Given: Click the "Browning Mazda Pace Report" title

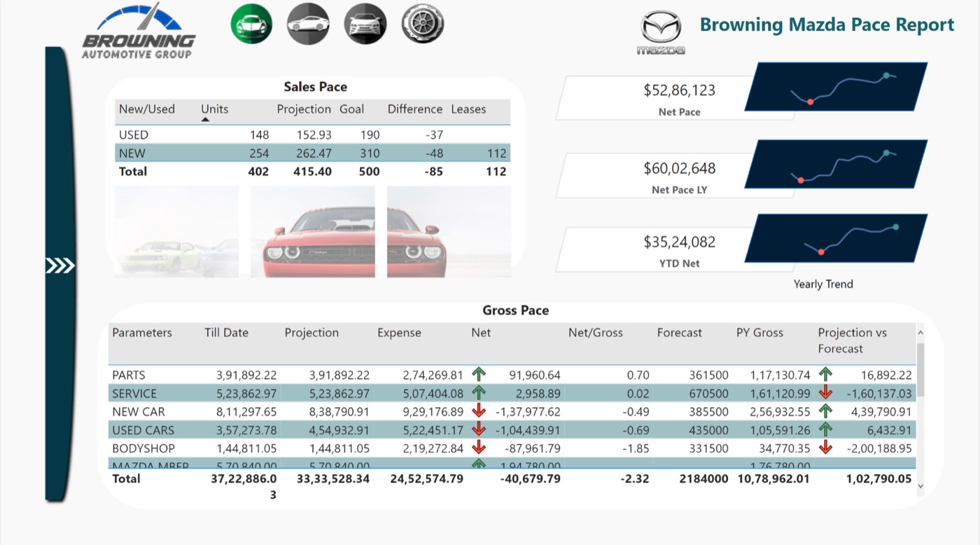Looking at the screenshot, I should [x=827, y=25].
